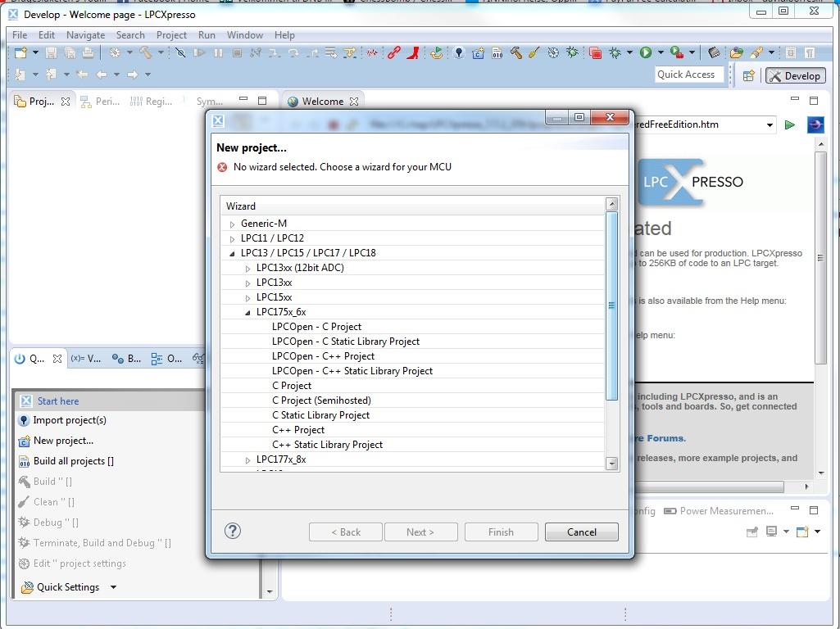
Task: Close the Project Explorer tab via X
Action: tap(66, 102)
